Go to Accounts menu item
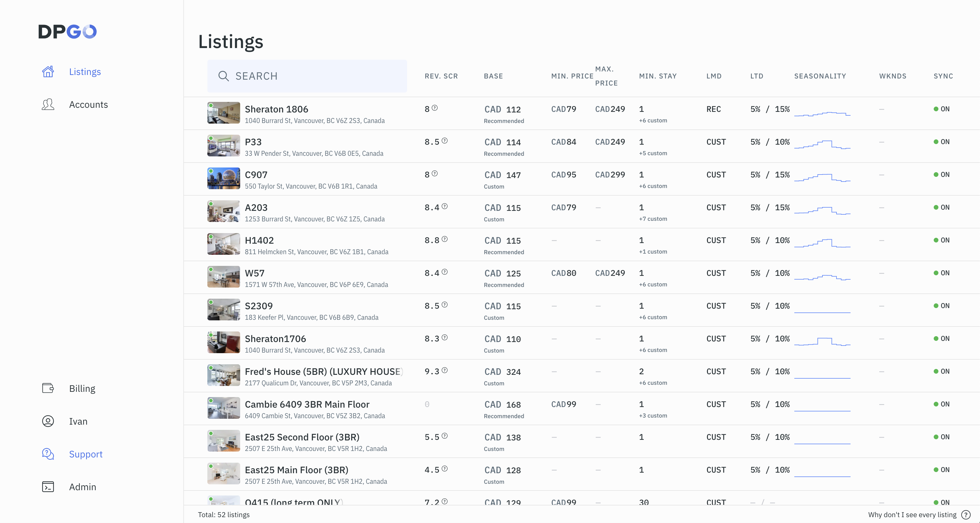Image resolution: width=980 pixels, height=523 pixels. tap(88, 105)
